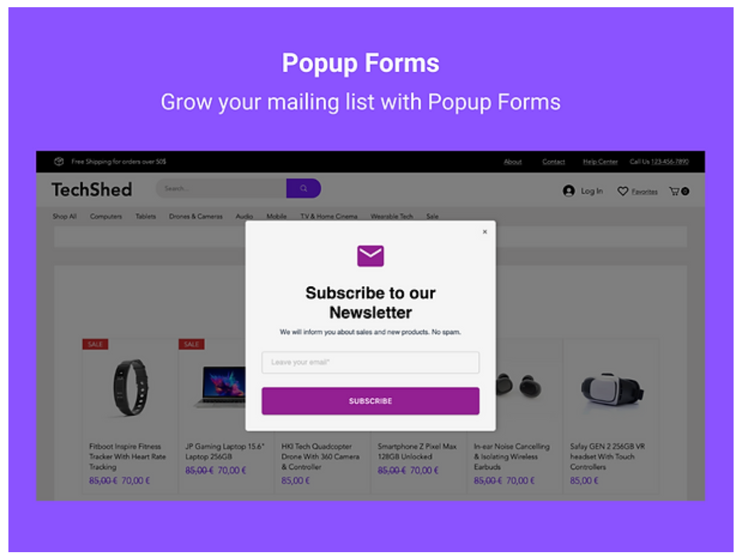Click the purple envelope icon in popup
This screenshot has width=742, height=560.
click(x=370, y=256)
